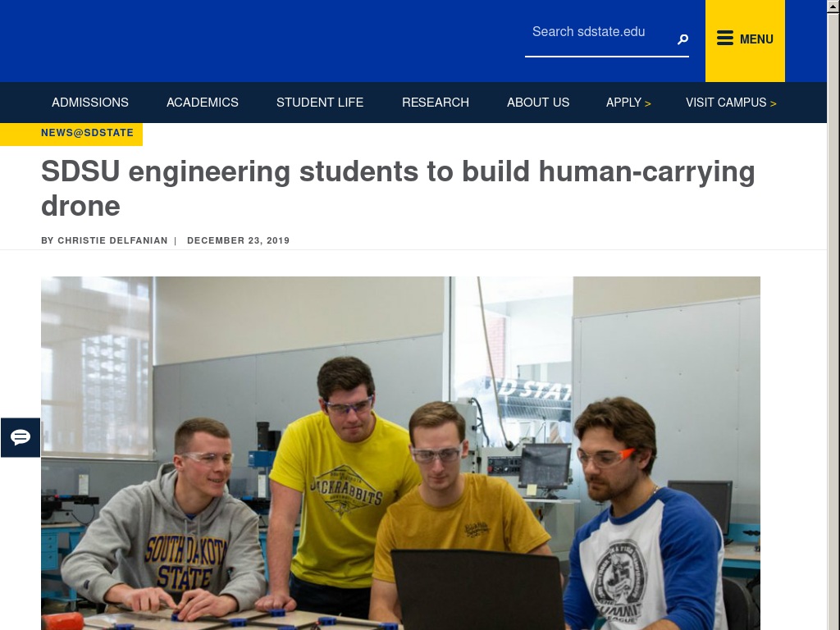Image resolution: width=840 pixels, height=630 pixels.
Task: Click the vertical scrollbar on right edge
Action: pos(833,315)
